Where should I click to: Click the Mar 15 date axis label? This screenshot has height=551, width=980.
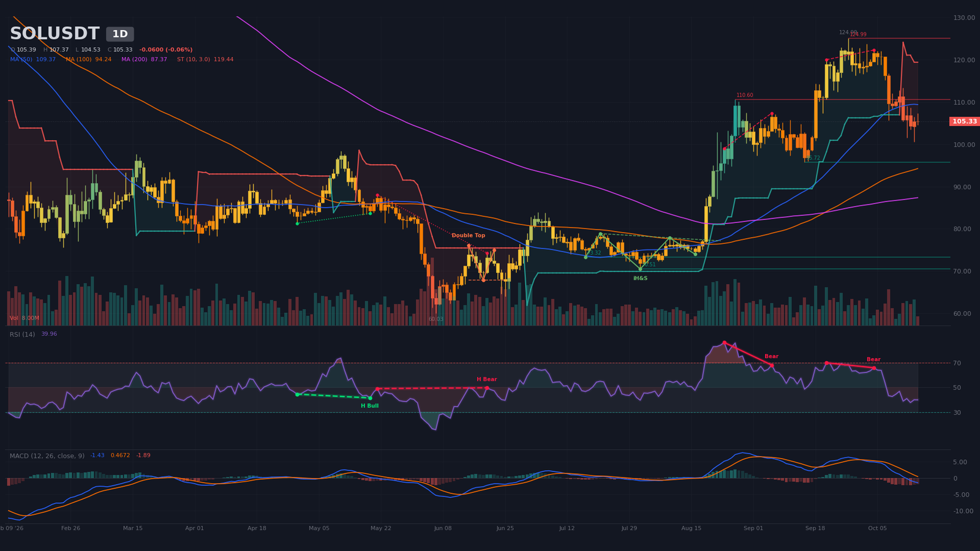[x=132, y=528]
